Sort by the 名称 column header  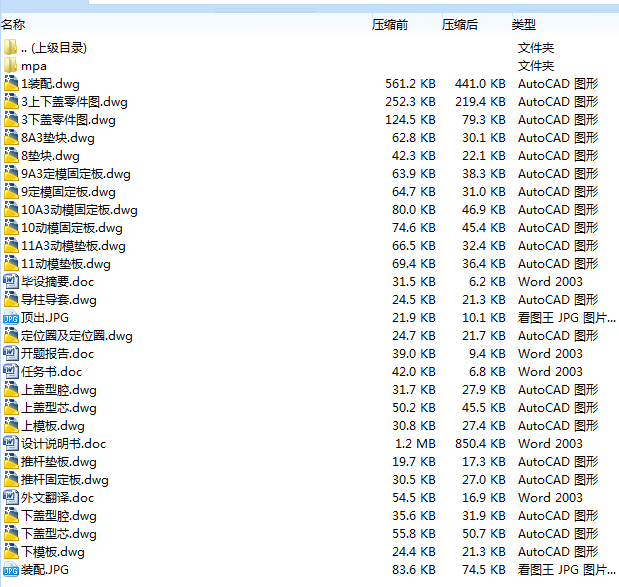[x=13, y=24]
